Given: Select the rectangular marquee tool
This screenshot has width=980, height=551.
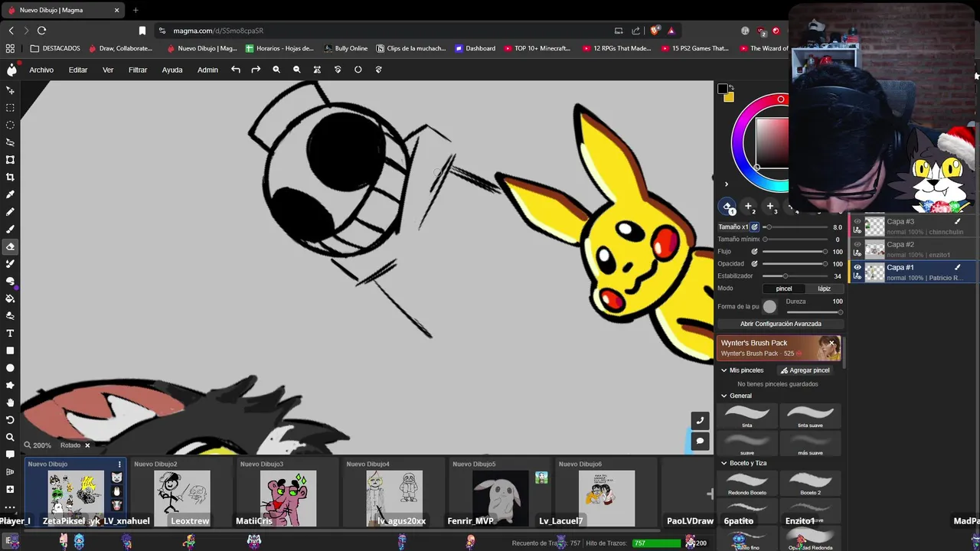Looking at the screenshot, I should (10, 108).
